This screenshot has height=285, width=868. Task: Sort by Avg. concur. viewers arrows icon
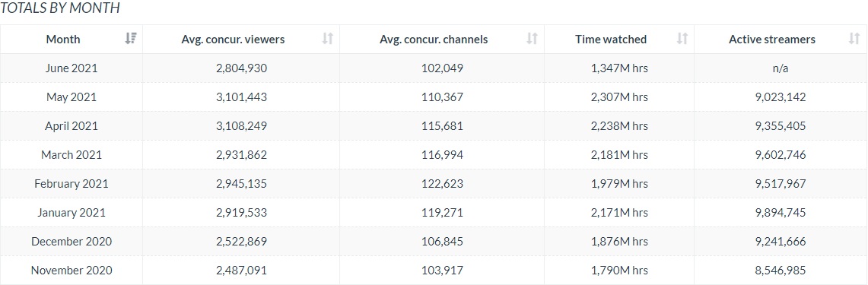(328, 39)
